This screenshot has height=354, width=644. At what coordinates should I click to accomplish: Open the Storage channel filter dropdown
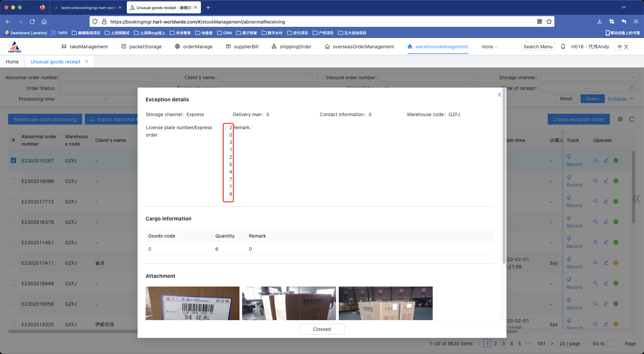pos(589,78)
